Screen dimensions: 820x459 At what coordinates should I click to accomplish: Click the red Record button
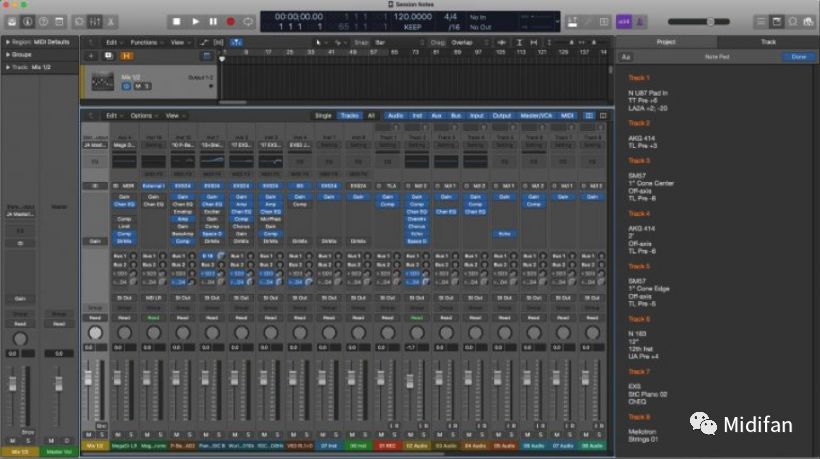(230, 21)
